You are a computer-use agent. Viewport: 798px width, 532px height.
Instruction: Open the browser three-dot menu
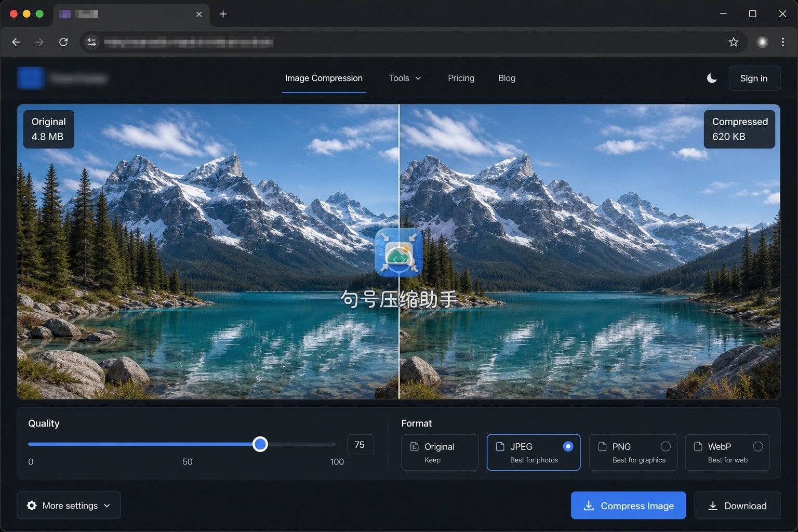point(782,42)
